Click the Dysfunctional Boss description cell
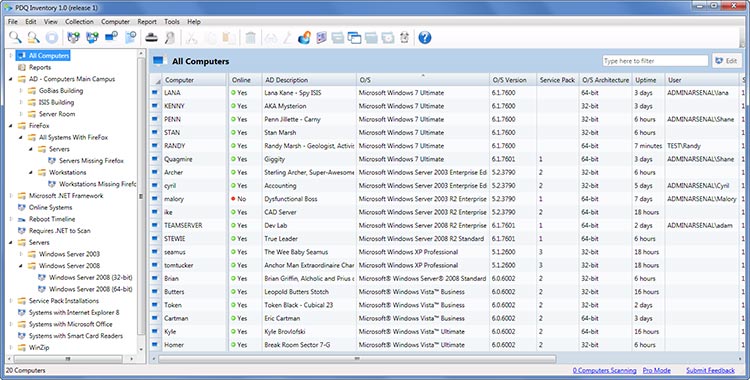Image resolution: width=750 pixels, height=380 pixels. [290, 199]
